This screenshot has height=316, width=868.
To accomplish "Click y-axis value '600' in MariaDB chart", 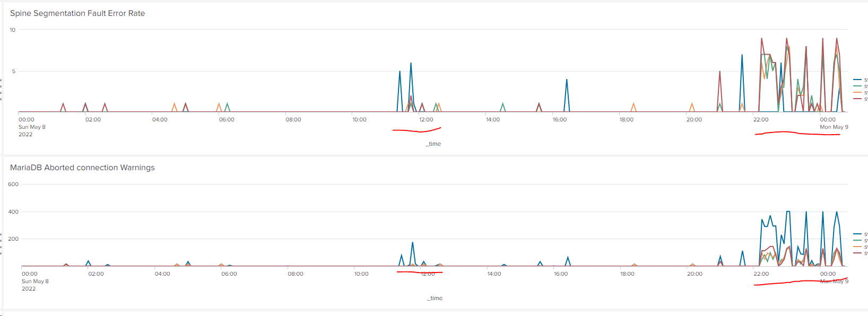I will (13, 184).
